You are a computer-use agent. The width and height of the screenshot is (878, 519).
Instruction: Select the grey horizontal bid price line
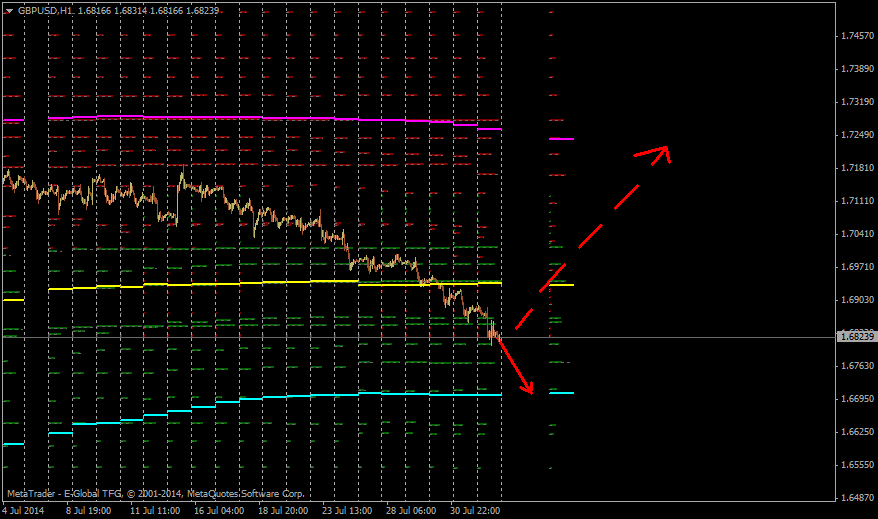click(419, 337)
